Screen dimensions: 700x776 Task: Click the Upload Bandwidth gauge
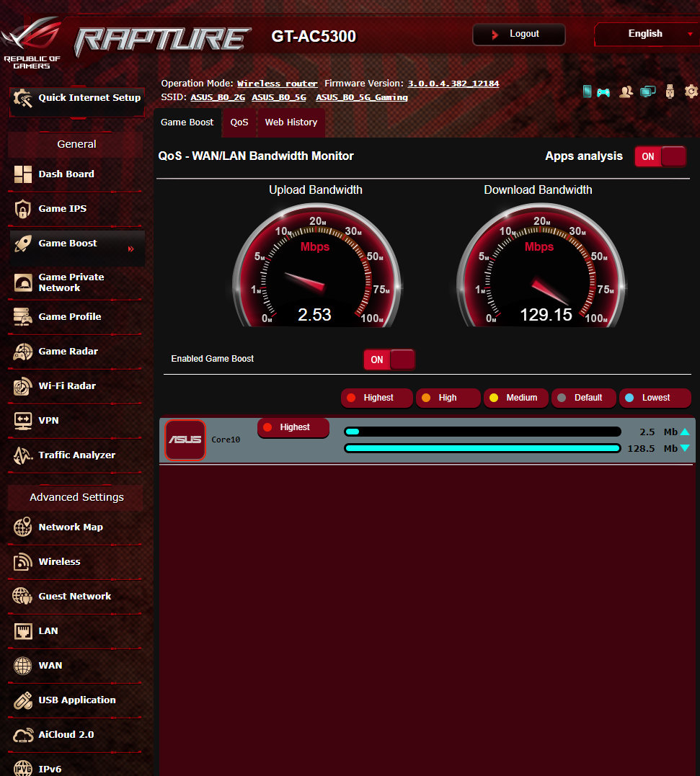click(x=316, y=265)
